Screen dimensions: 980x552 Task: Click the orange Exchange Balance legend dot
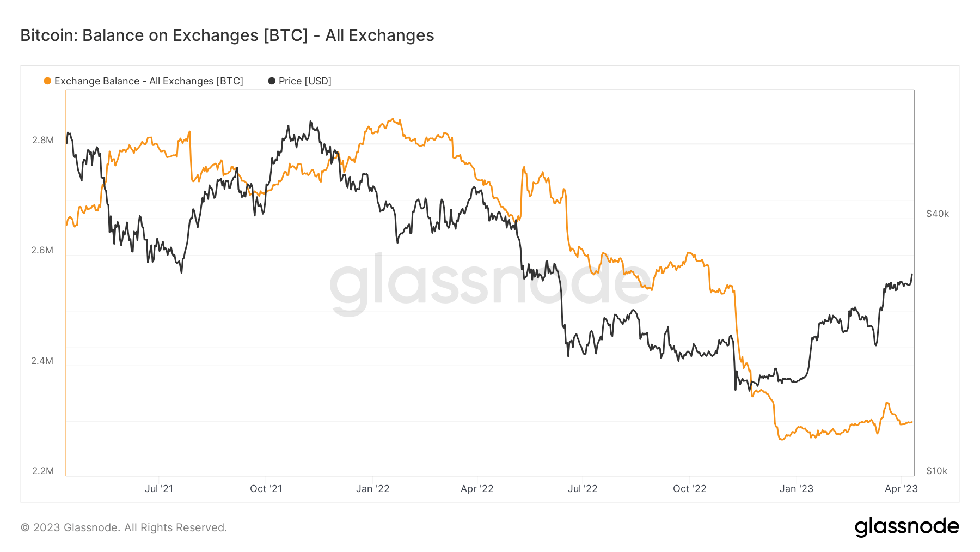(x=47, y=81)
